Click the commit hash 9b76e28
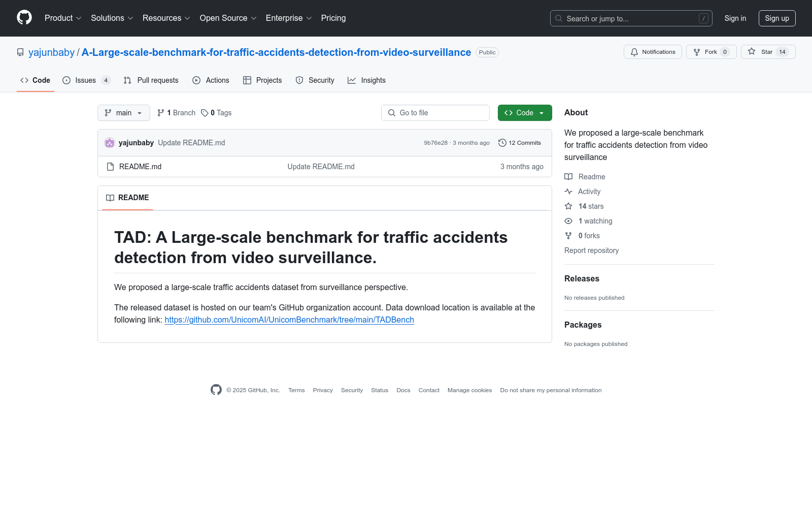The width and height of the screenshot is (812, 508). 436,143
